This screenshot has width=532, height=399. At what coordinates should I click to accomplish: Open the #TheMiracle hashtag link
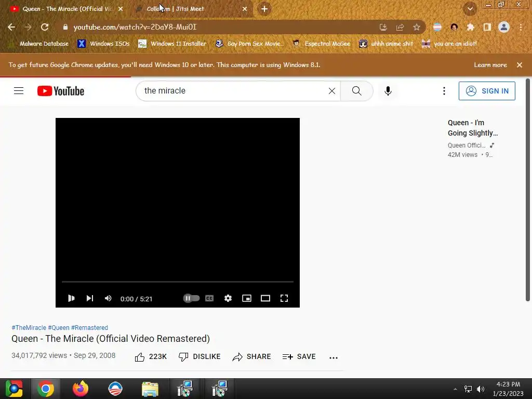pyautogui.click(x=29, y=328)
